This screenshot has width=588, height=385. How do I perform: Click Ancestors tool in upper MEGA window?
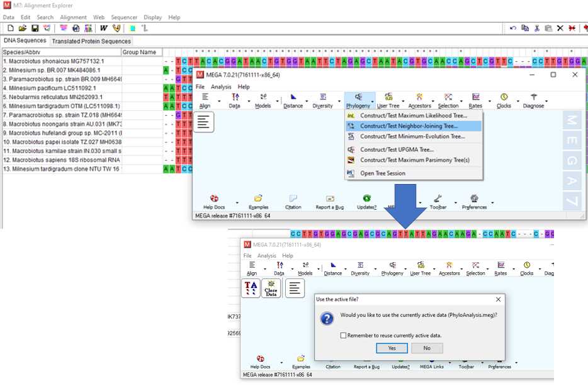pos(420,101)
